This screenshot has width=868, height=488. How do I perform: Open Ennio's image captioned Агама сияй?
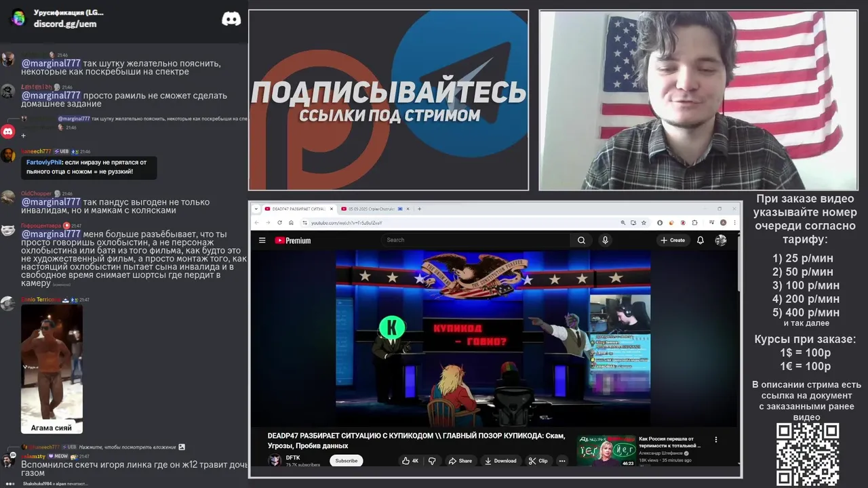[x=52, y=369]
